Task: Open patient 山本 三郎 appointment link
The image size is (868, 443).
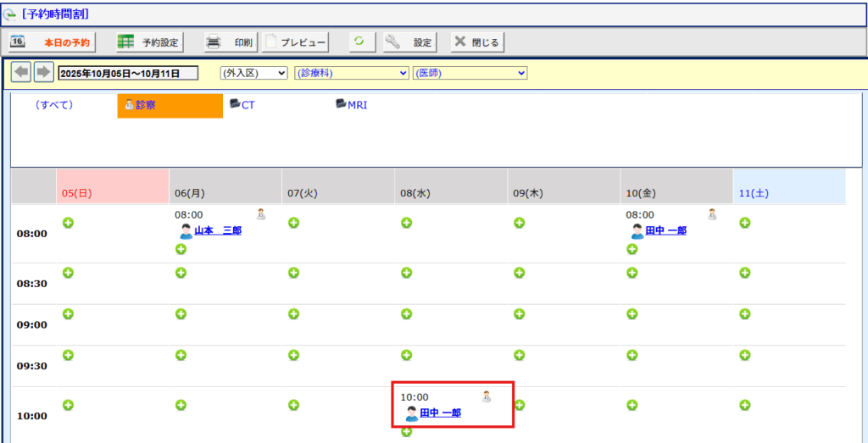Action: (x=217, y=230)
